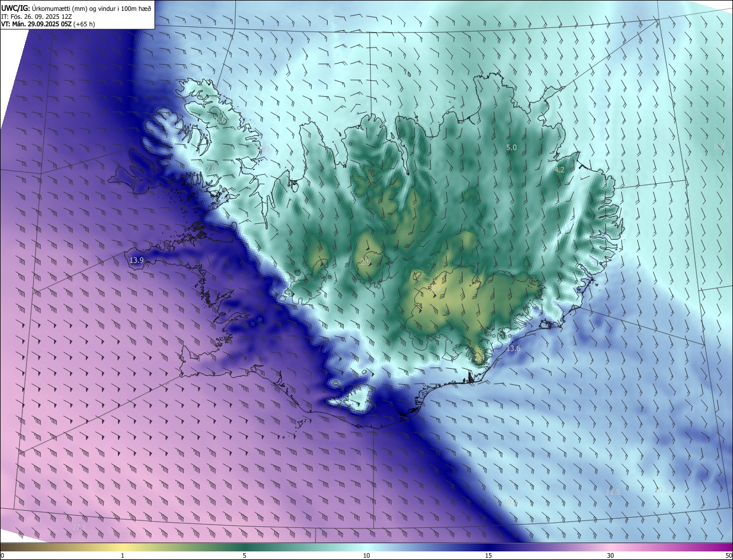The width and height of the screenshot is (733, 560).
Task: Click the 'VT: Mán. 29.09.2025 05Z' line
Action: pyautogui.click(x=48, y=24)
